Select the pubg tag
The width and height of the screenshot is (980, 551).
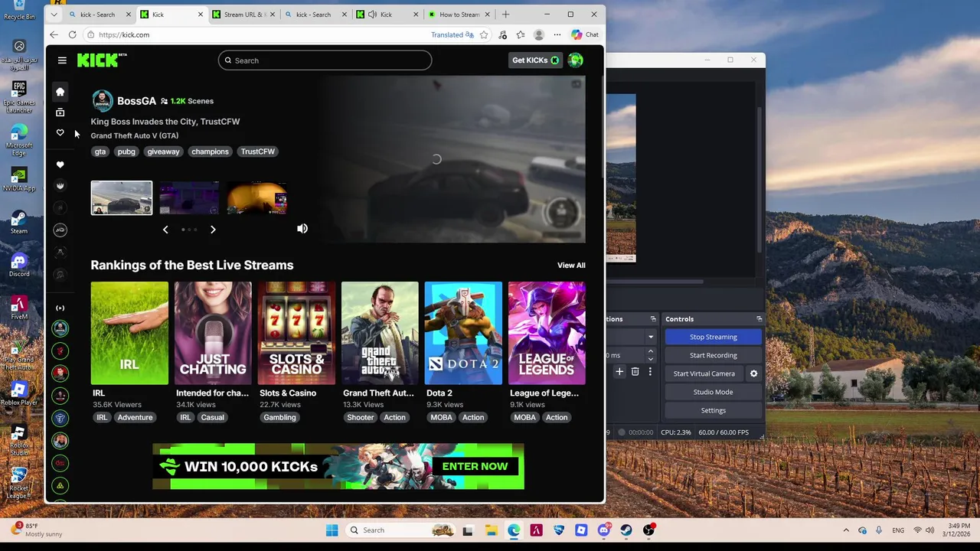coord(126,152)
